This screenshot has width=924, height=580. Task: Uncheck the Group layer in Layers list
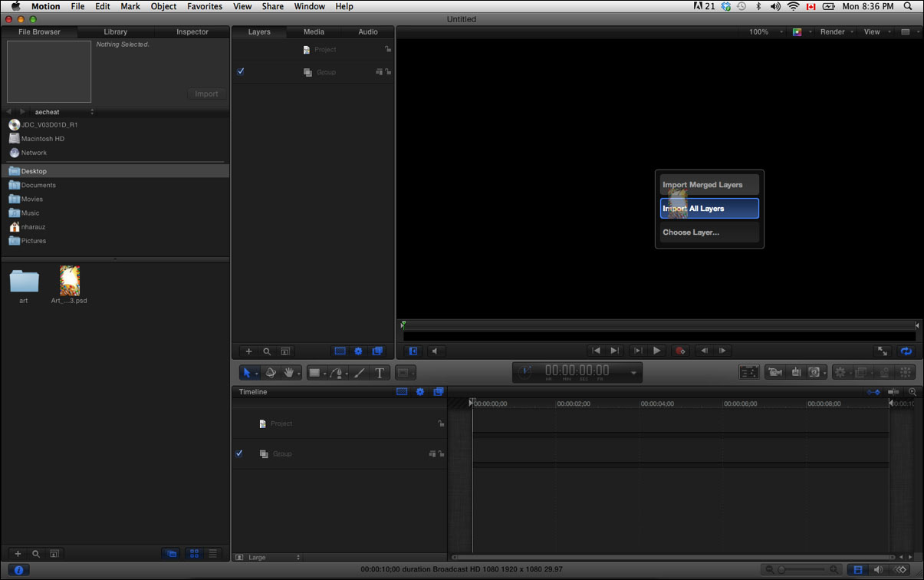point(240,71)
